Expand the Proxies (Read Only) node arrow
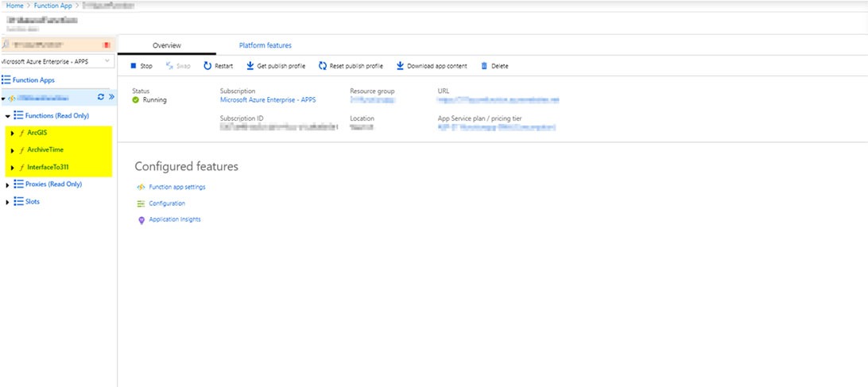The width and height of the screenshot is (868, 387). click(x=8, y=184)
